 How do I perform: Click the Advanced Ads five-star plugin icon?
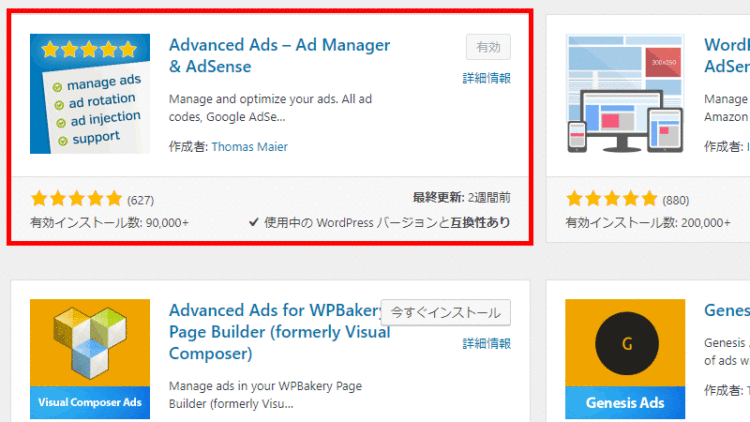90,94
